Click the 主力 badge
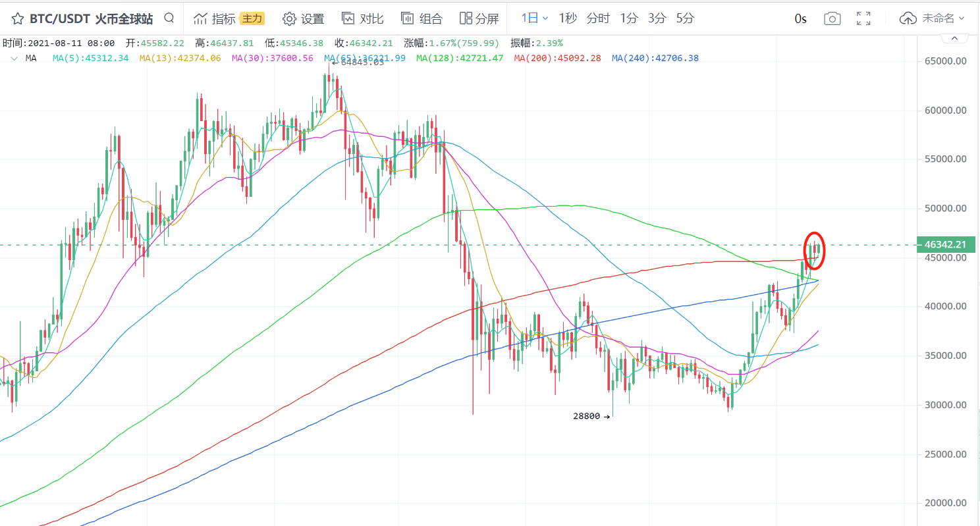The height and width of the screenshot is (526, 980). pos(252,18)
